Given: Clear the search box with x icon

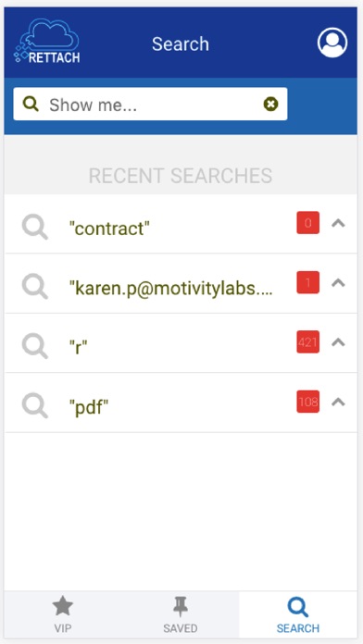Looking at the screenshot, I should [x=270, y=105].
